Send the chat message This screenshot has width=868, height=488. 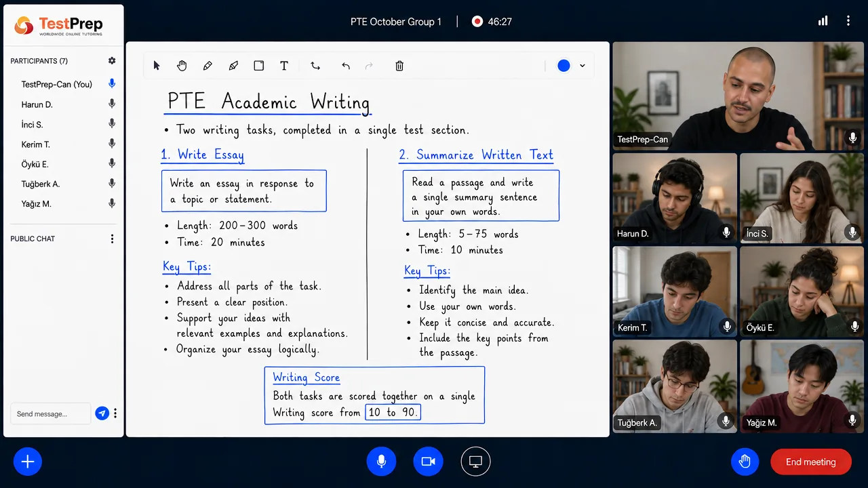tap(102, 413)
